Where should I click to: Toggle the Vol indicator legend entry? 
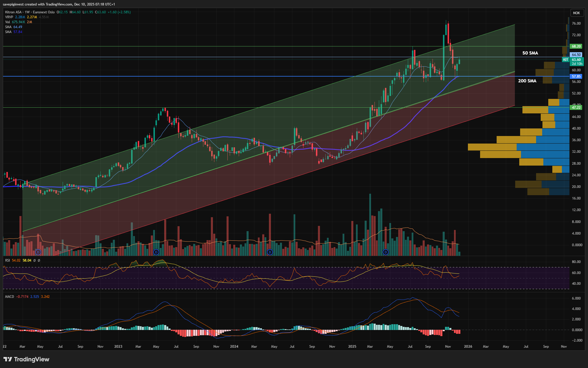coord(8,22)
